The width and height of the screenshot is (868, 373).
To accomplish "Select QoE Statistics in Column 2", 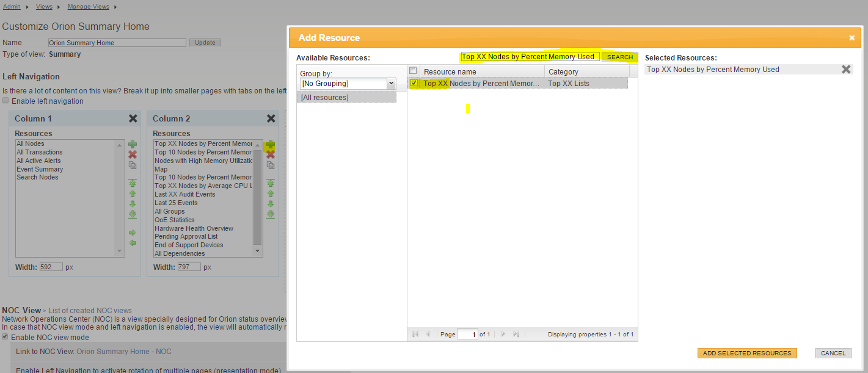I will (175, 220).
